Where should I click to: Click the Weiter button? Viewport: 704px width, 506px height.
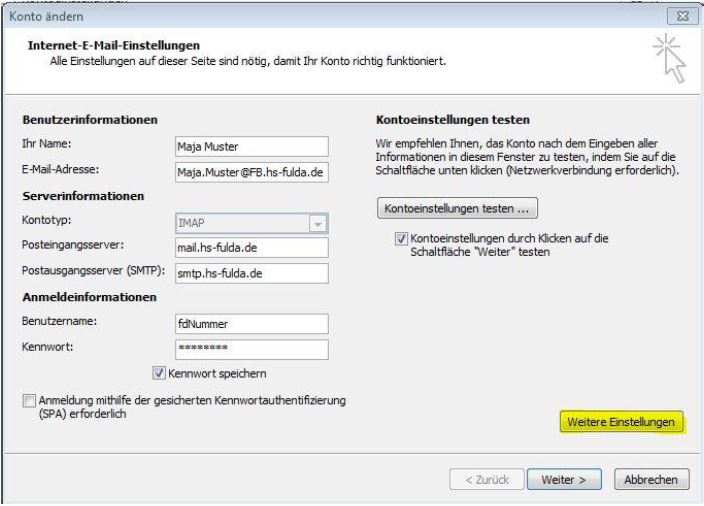(564, 479)
